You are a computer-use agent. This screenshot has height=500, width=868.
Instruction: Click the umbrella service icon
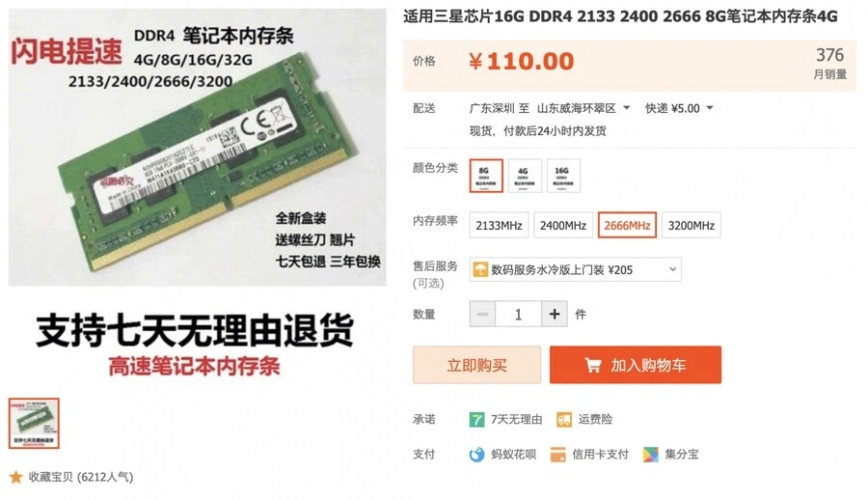(x=480, y=270)
